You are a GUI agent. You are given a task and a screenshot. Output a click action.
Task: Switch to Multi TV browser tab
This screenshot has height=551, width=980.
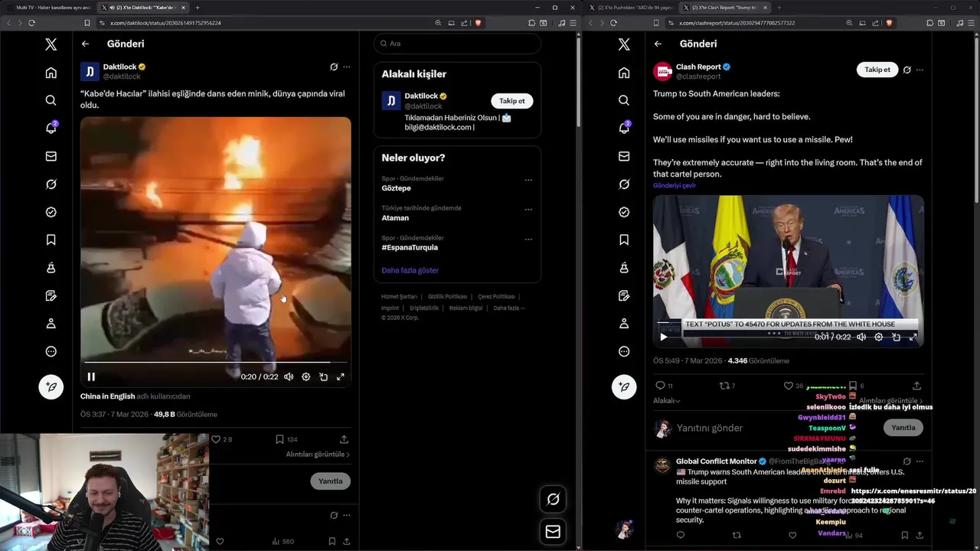(x=49, y=8)
